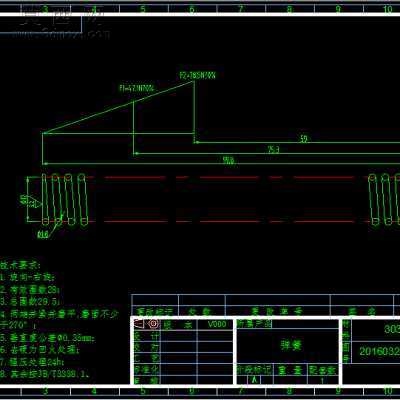This screenshot has height=400, width=400.
Task: Click the 重量 weight header cell
Action: coord(290,369)
